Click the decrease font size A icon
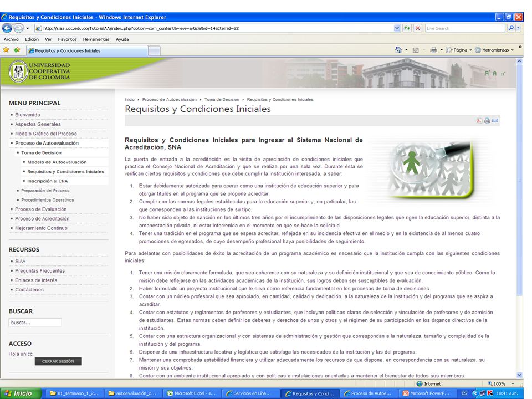Viewport: 532px width, 399px height. click(503, 74)
